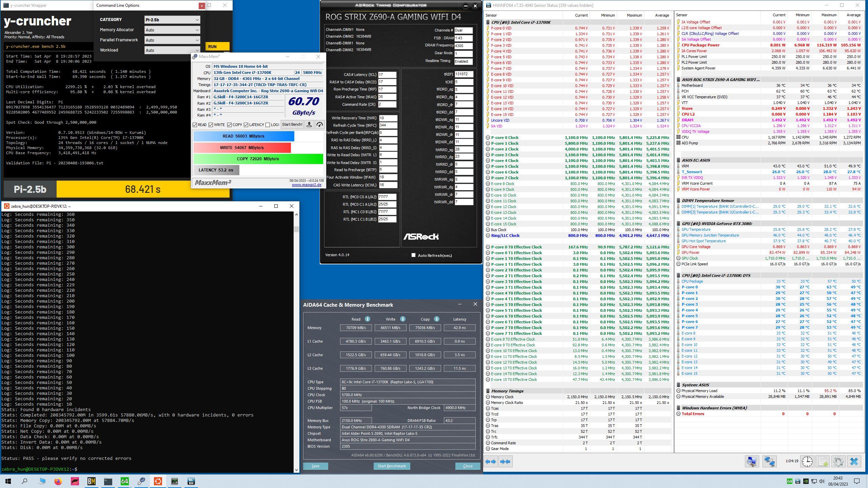Click HWiNFO remote monitoring computers icon
The height and width of the screenshot is (488, 868).
coord(769,461)
